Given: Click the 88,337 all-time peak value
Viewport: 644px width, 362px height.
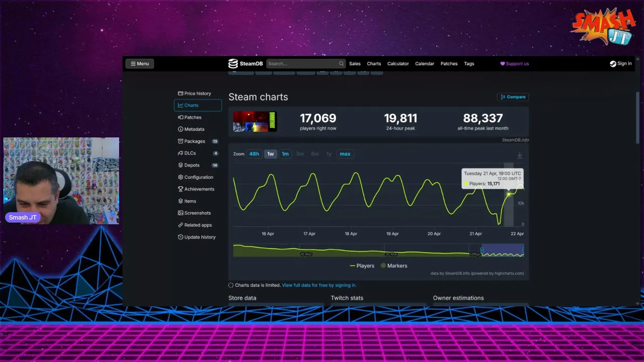Looking at the screenshot, I should pyautogui.click(x=483, y=118).
